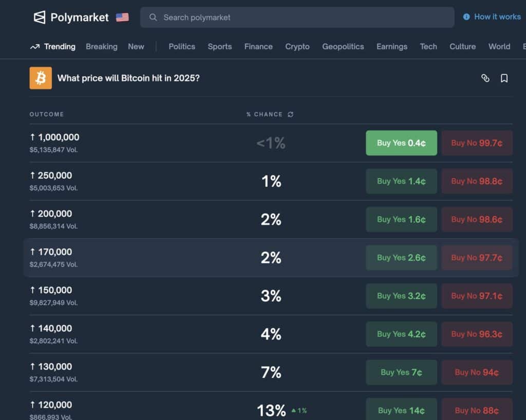Copy market link with chain icon

pos(485,78)
